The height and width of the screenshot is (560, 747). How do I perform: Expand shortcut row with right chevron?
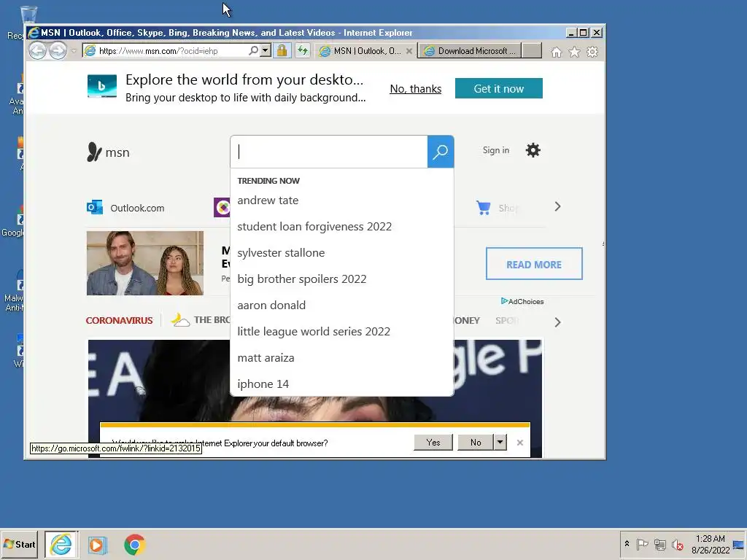tap(557, 206)
